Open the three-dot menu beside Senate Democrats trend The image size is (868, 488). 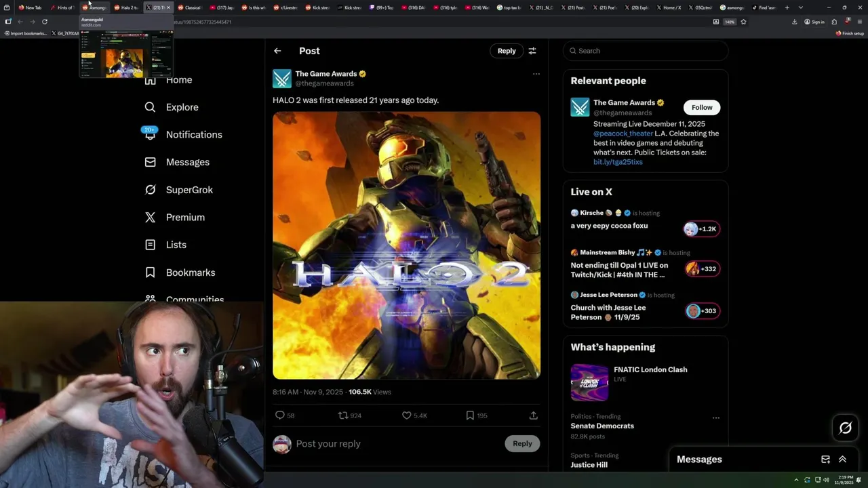click(x=715, y=418)
